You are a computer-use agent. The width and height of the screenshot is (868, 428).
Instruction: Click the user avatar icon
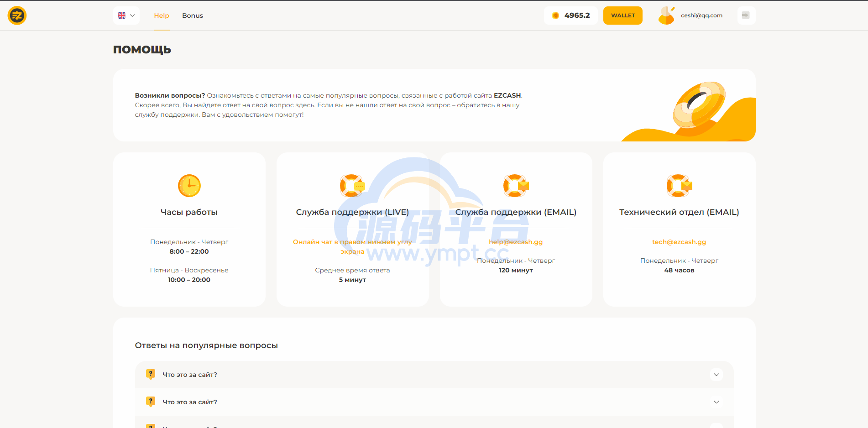(666, 16)
